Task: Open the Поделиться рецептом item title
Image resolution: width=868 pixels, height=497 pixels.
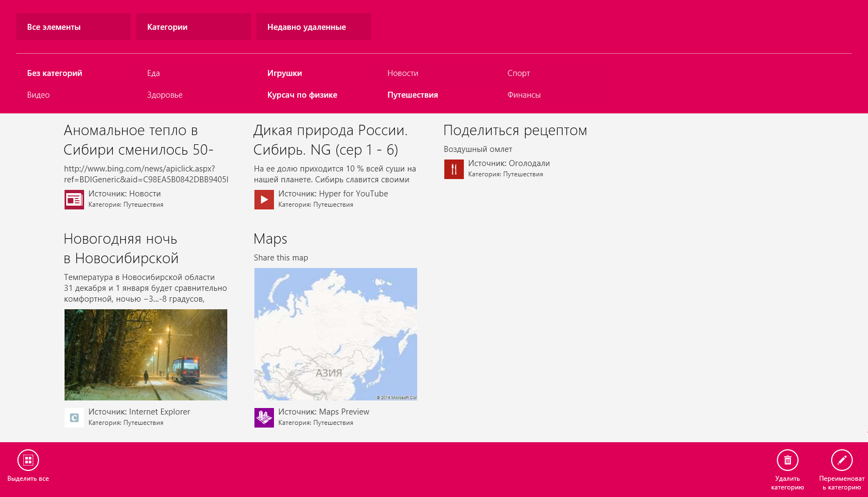Action: (515, 130)
